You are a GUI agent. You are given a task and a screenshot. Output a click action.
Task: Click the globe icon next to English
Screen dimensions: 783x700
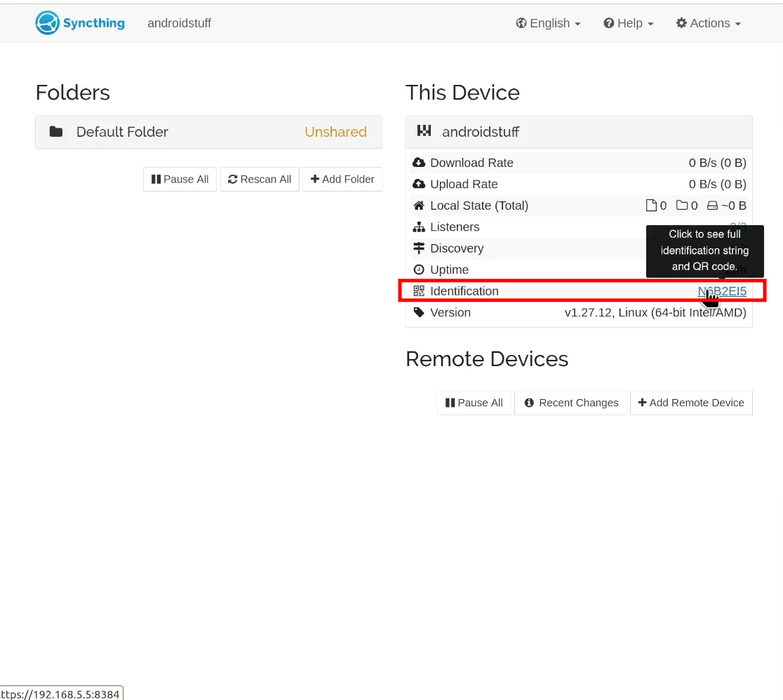521,23
